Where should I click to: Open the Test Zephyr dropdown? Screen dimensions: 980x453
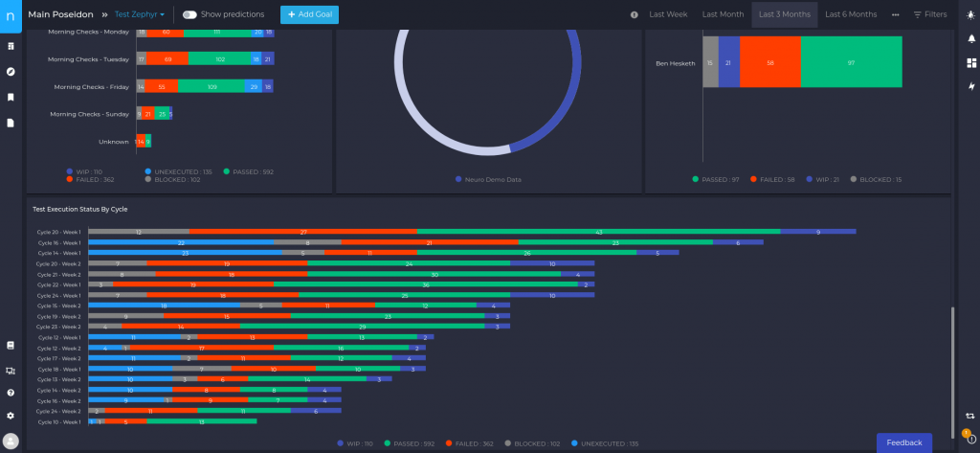(x=140, y=14)
